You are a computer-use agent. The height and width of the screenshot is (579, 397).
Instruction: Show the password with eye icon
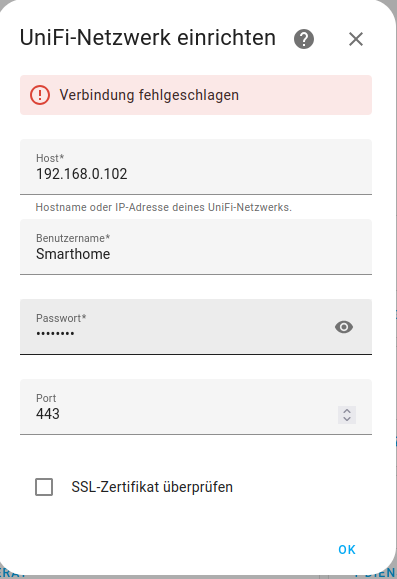pos(344,327)
